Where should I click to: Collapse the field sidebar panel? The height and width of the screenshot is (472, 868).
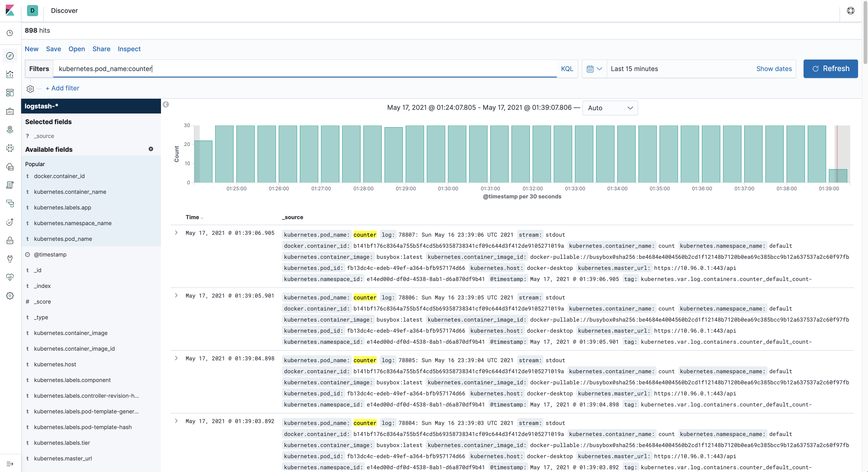[x=166, y=104]
